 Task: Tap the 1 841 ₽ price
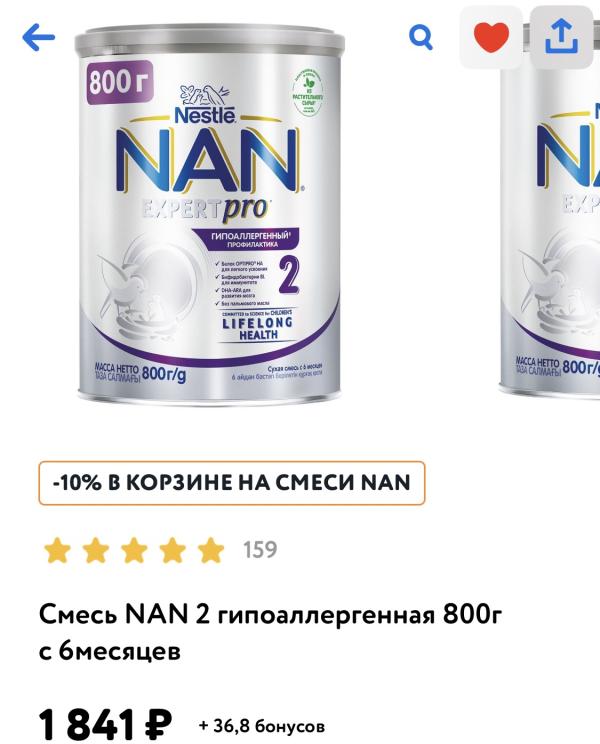pyautogui.click(x=105, y=725)
